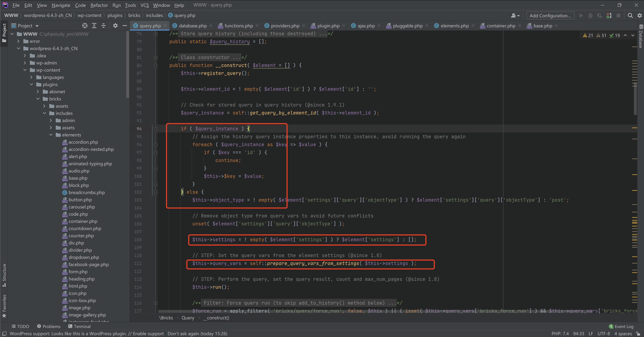Expand the .idea folder
Image resolution: width=644 pixels, height=337 pixels.
coord(25,56)
